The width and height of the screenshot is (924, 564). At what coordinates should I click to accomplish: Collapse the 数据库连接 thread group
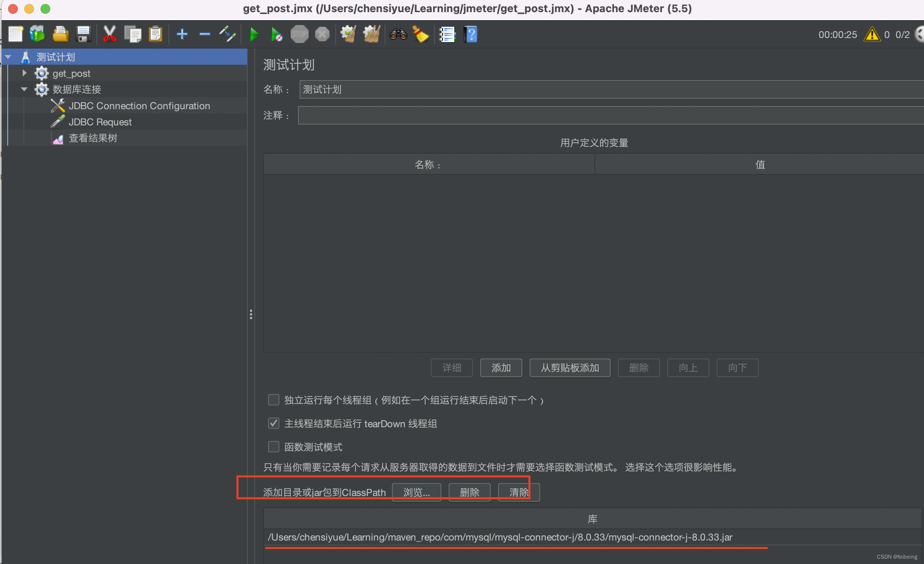coord(24,89)
